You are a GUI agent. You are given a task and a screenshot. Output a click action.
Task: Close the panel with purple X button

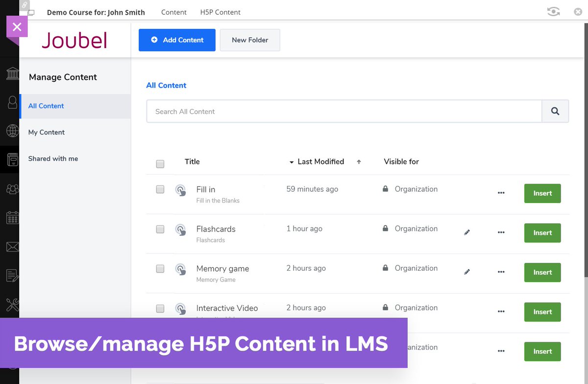point(17,26)
